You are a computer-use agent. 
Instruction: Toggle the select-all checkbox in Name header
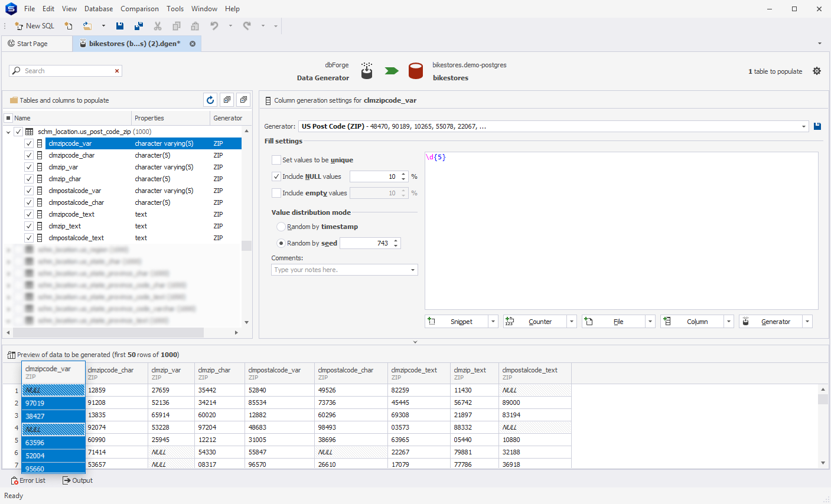pos(8,118)
